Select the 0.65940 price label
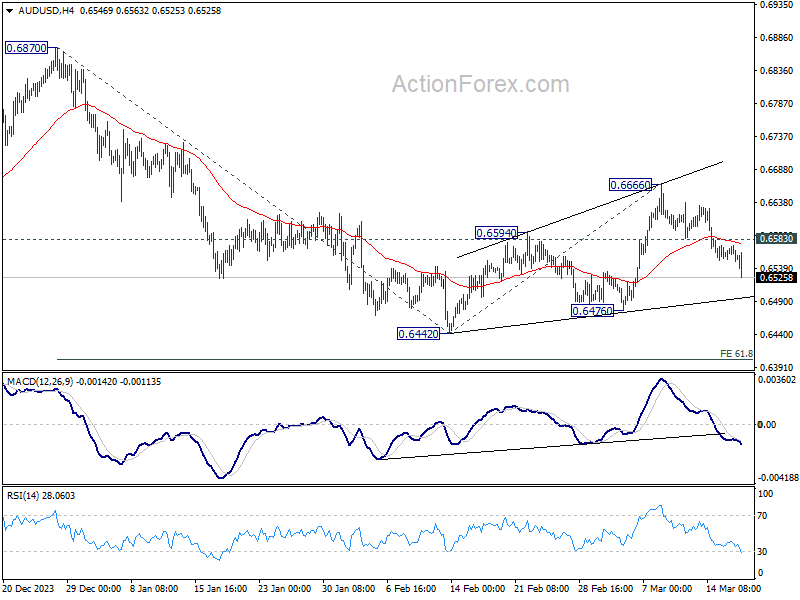The width and height of the screenshot is (800, 600). click(496, 233)
